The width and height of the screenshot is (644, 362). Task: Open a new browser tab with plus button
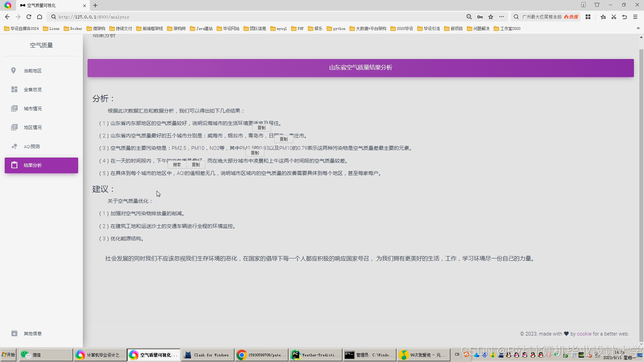[x=95, y=5]
